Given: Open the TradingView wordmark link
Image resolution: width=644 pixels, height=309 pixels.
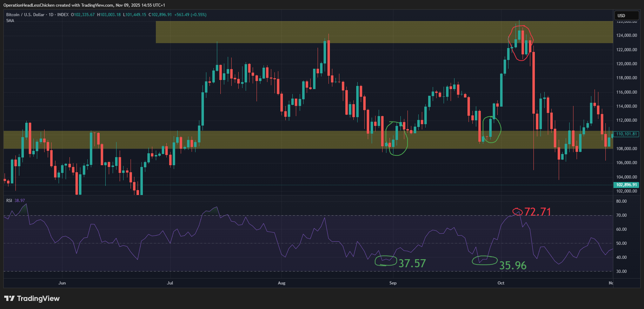Looking at the screenshot, I should [x=38, y=298].
